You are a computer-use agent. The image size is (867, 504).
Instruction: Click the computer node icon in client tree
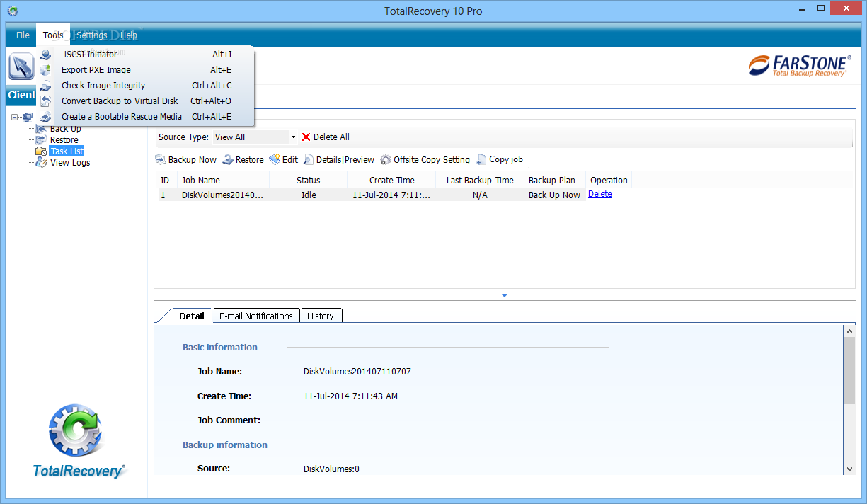[x=28, y=118]
